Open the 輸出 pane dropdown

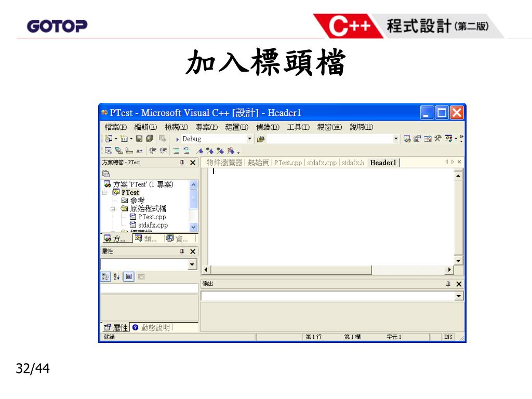pyautogui.click(x=459, y=296)
